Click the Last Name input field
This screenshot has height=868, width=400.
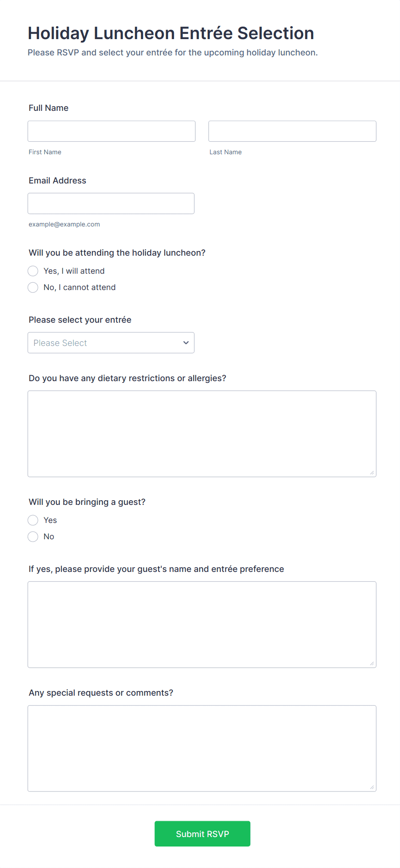[x=292, y=131]
